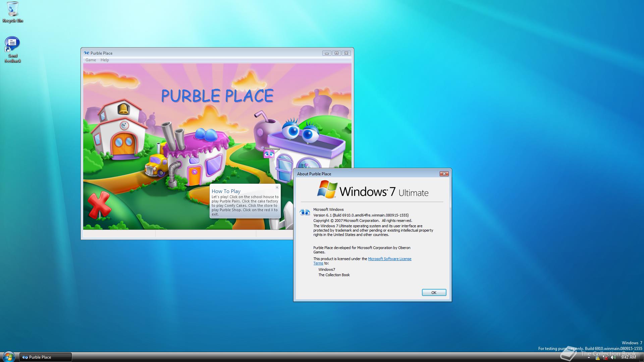Minimize the Purble Place window
This screenshot has height=362, width=644.
click(x=327, y=53)
